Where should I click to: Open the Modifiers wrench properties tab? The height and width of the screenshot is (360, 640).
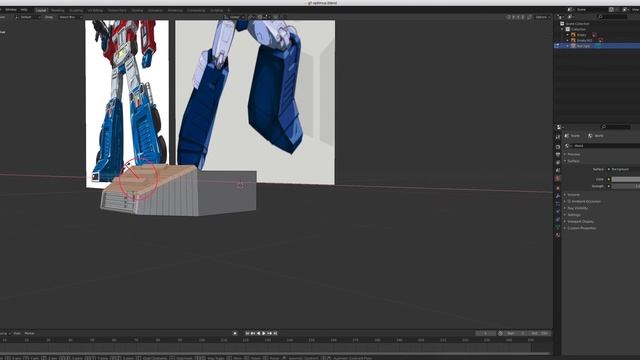click(x=558, y=196)
